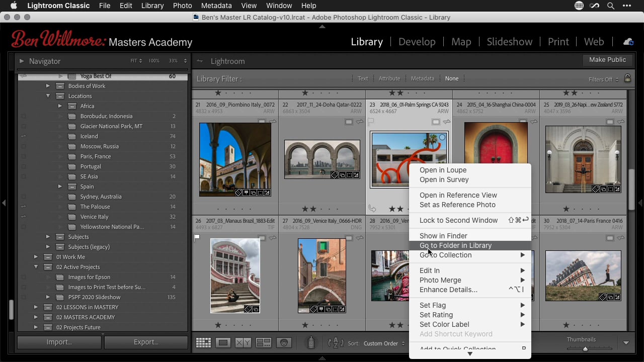Toggle sync checkbox for Borobudur, Indonesia
Image resolution: width=644 pixels, height=362 pixels.
tap(23, 116)
